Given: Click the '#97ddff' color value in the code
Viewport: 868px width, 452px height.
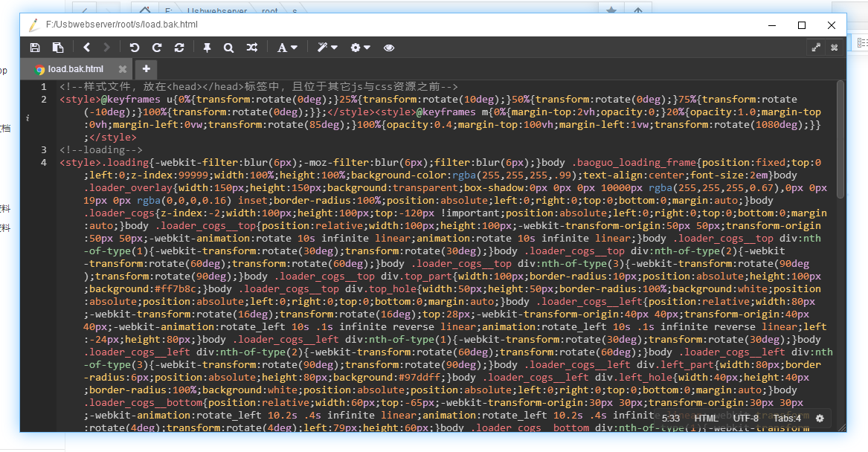Looking at the screenshot, I should click(x=419, y=378).
